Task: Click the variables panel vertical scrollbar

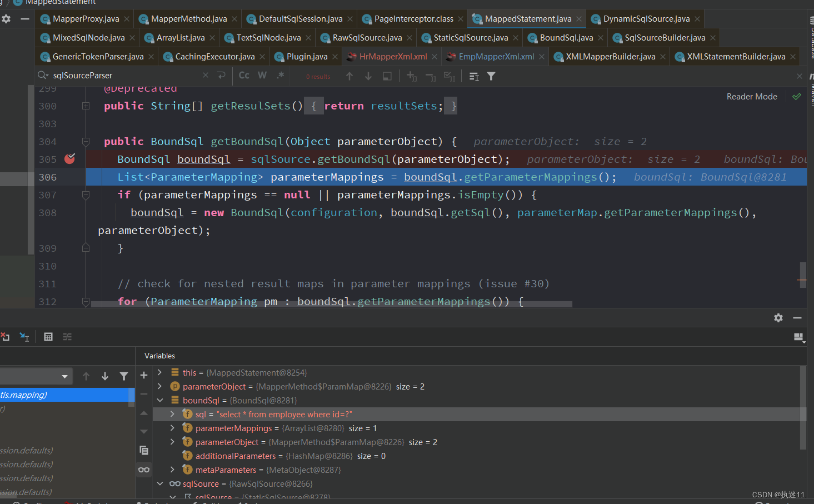Action: tap(803, 407)
